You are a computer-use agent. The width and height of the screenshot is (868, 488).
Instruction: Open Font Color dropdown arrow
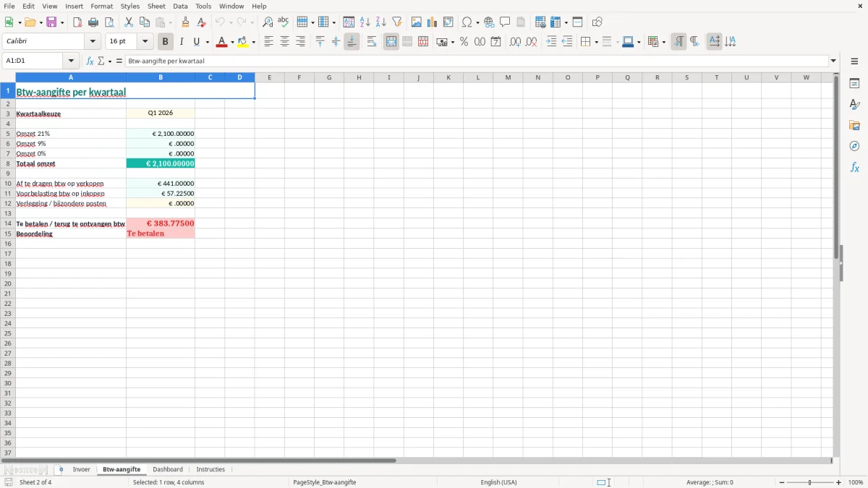click(231, 42)
